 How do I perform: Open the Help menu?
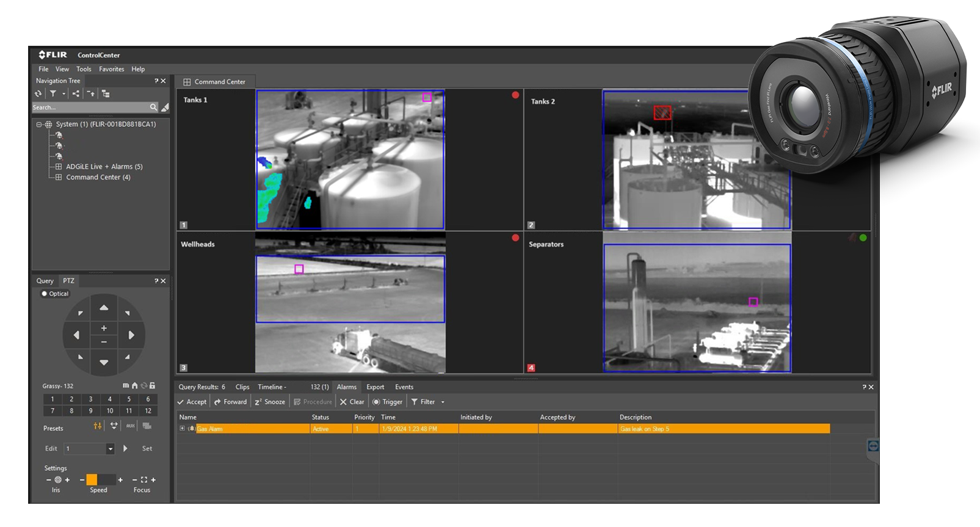coord(138,69)
